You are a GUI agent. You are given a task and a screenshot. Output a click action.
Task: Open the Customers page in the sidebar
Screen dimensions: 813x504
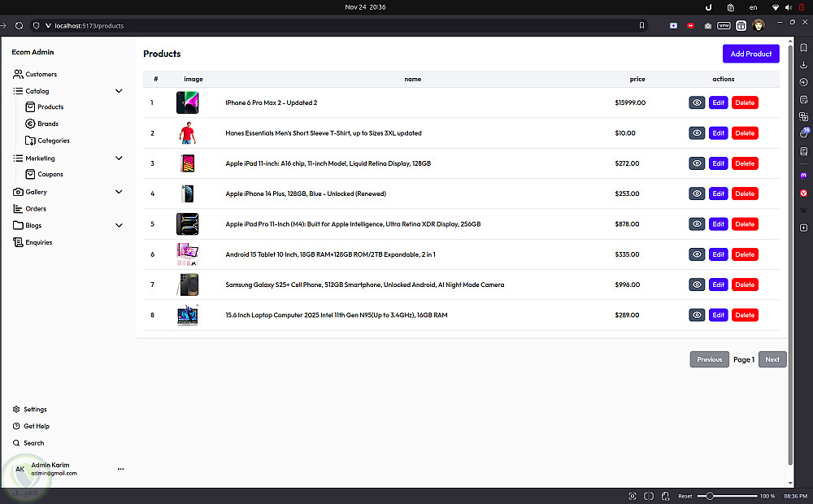[x=35, y=74]
